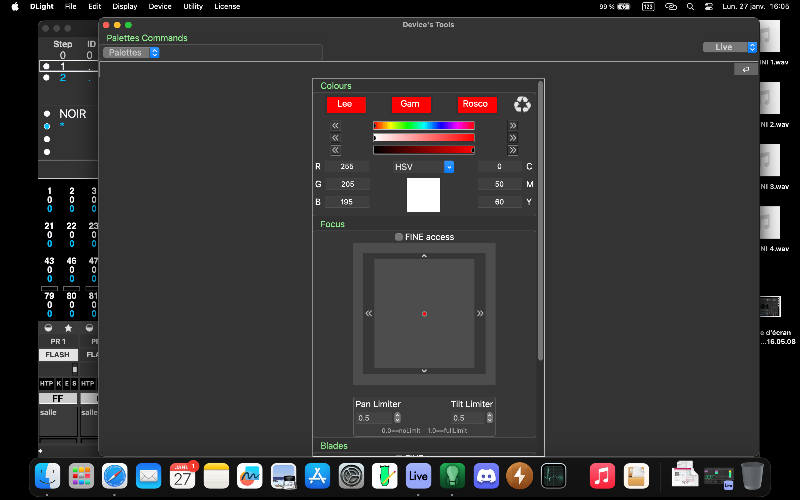
Task: Enable the FINE access option
Action: [399, 237]
